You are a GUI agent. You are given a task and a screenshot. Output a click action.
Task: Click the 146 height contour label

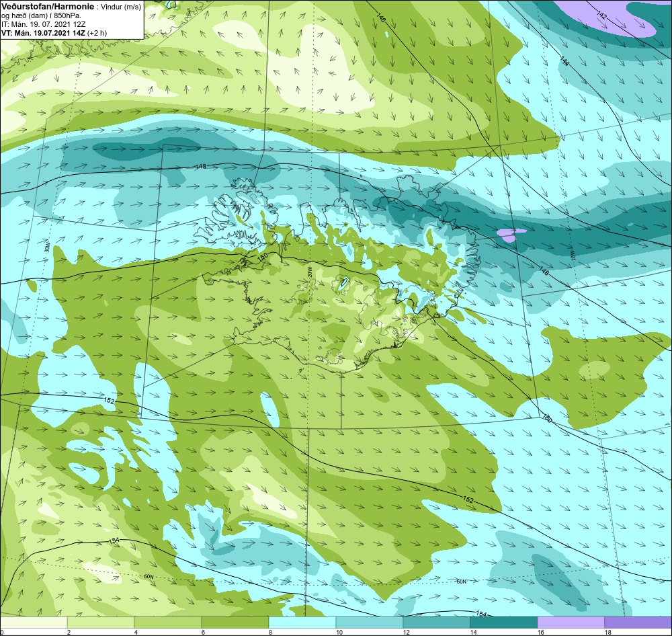click(x=381, y=17)
